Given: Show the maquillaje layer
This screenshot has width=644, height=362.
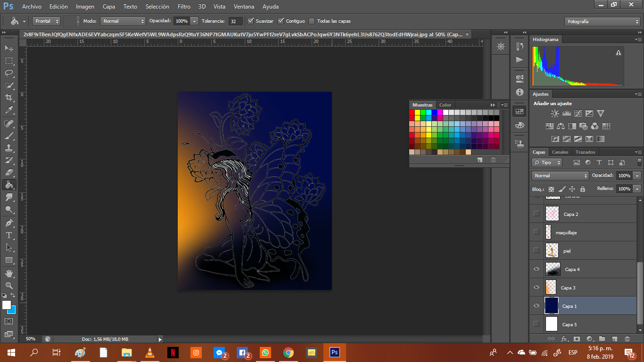Looking at the screenshot, I should pos(536,232).
